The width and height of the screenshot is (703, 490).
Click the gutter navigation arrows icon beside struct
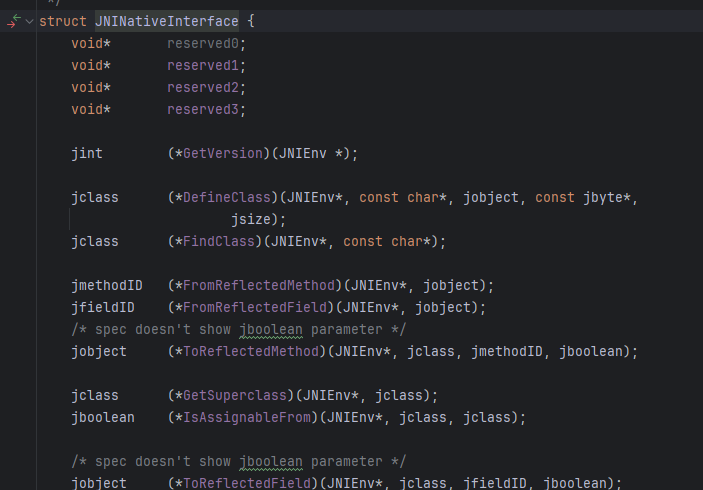pos(12,21)
